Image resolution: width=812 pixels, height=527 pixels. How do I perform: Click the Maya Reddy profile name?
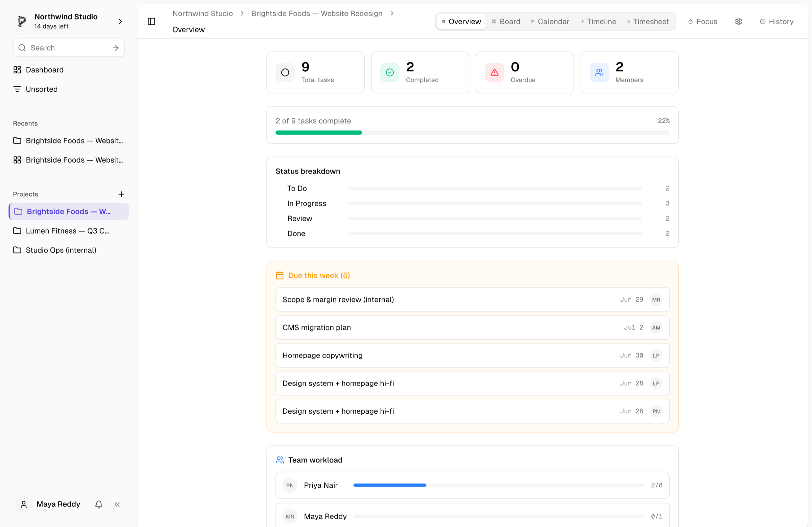coord(58,504)
